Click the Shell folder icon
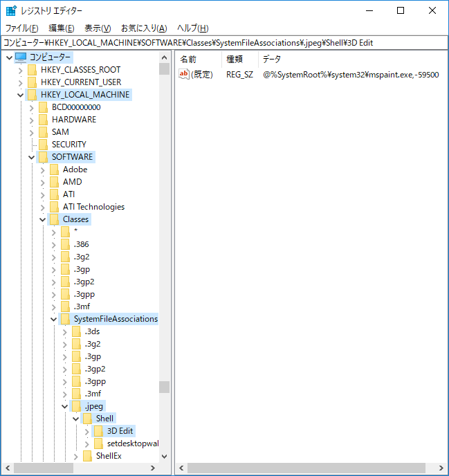This screenshot has width=449, height=476. [x=87, y=419]
